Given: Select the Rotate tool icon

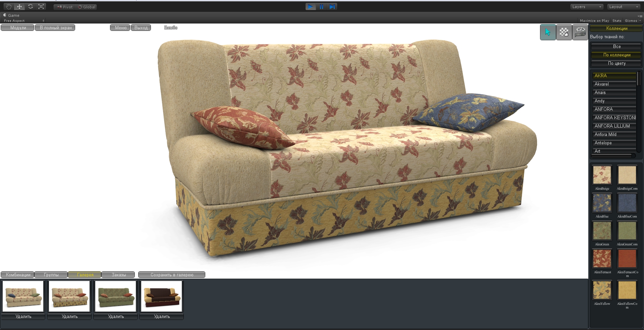Looking at the screenshot, I should (31, 7).
